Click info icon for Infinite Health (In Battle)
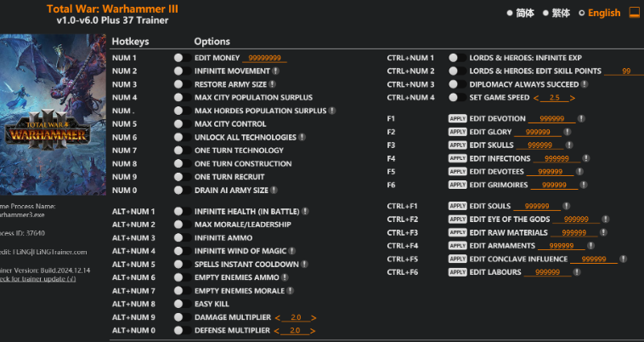 [x=305, y=211]
